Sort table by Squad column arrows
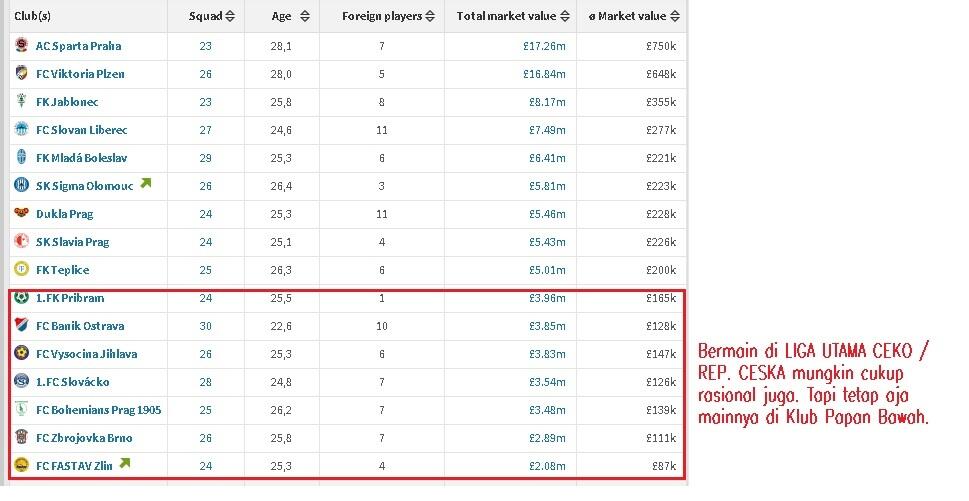The image size is (969, 501). (230, 17)
